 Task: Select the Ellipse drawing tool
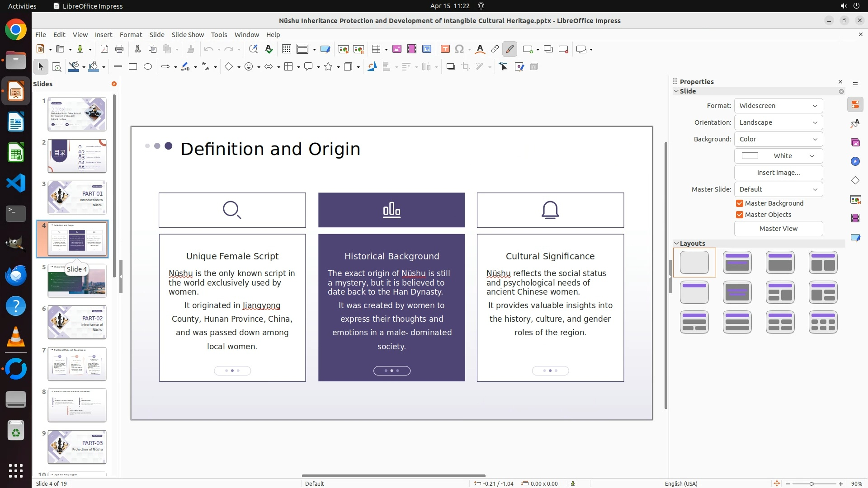pos(148,67)
